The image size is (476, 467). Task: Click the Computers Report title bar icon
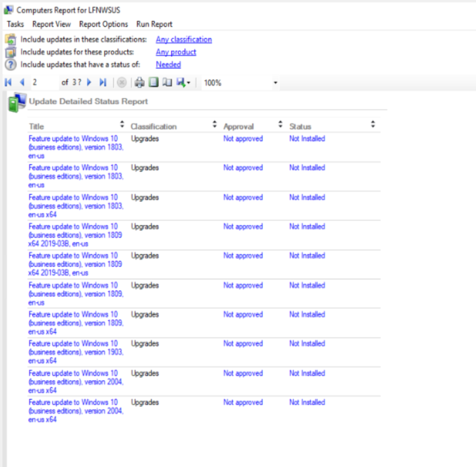[8, 10]
